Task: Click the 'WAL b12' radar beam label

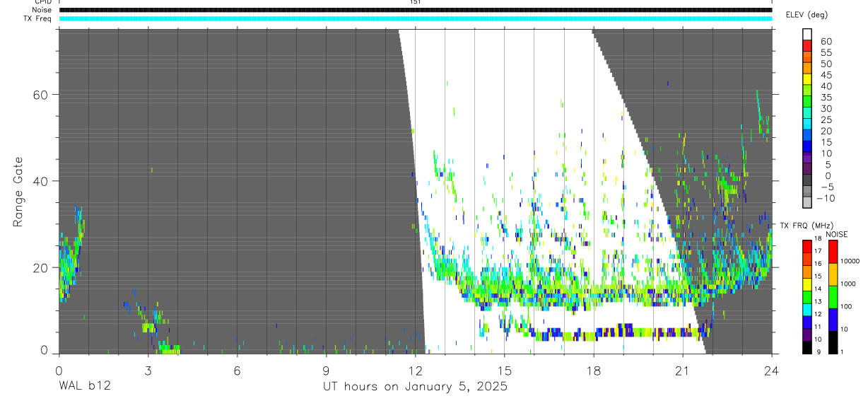Action: [x=85, y=387]
